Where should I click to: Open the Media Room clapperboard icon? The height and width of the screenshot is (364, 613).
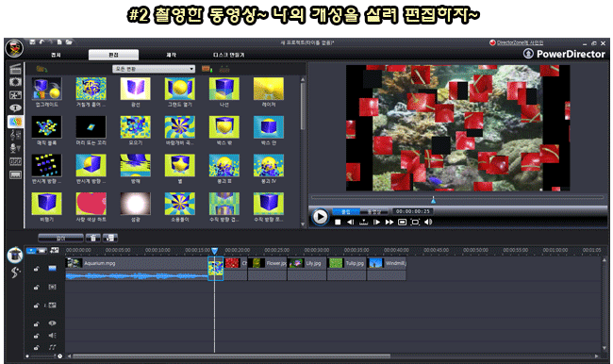[15, 69]
